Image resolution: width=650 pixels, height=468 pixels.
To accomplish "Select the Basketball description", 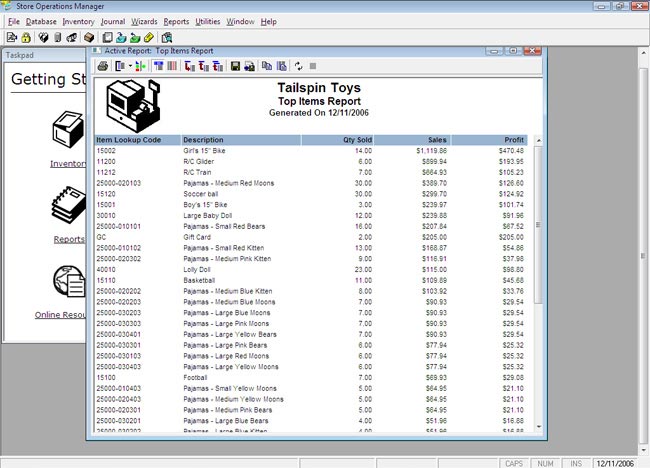I will [x=199, y=280].
